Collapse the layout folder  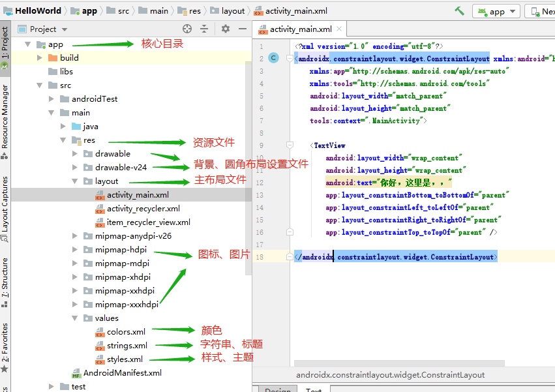(75, 181)
